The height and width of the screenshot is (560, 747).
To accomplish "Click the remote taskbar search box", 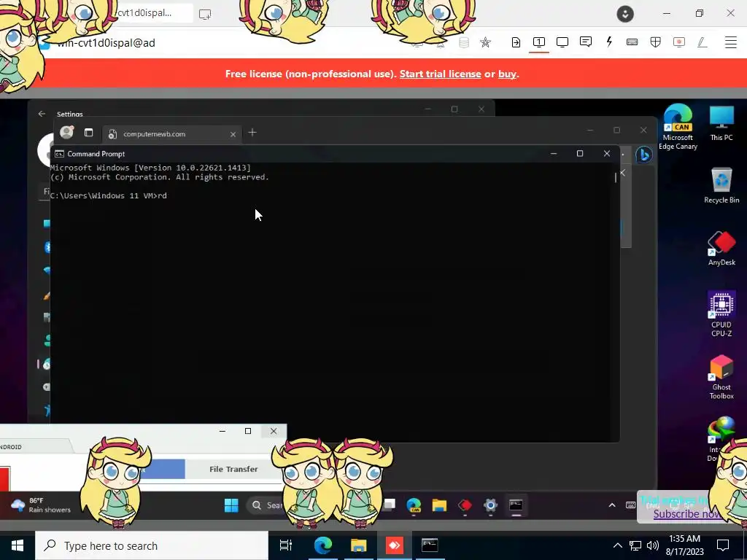I will pyautogui.click(x=267, y=505).
